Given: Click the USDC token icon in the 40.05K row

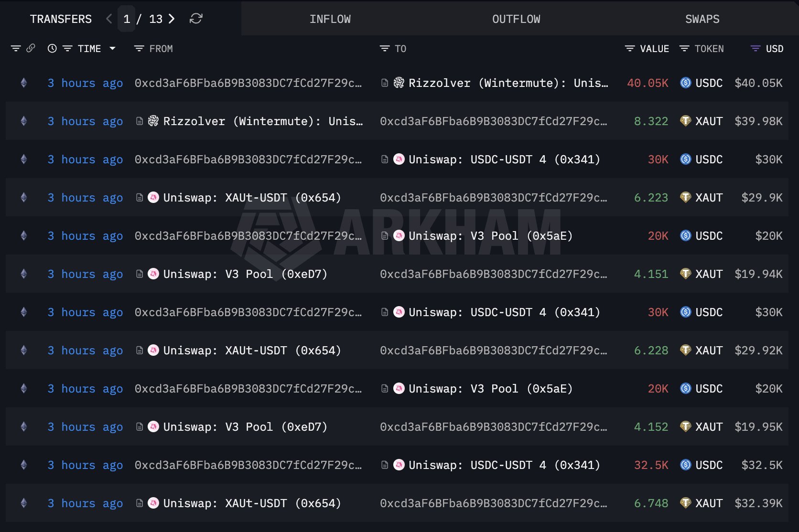Looking at the screenshot, I should pyautogui.click(x=685, y=83).
